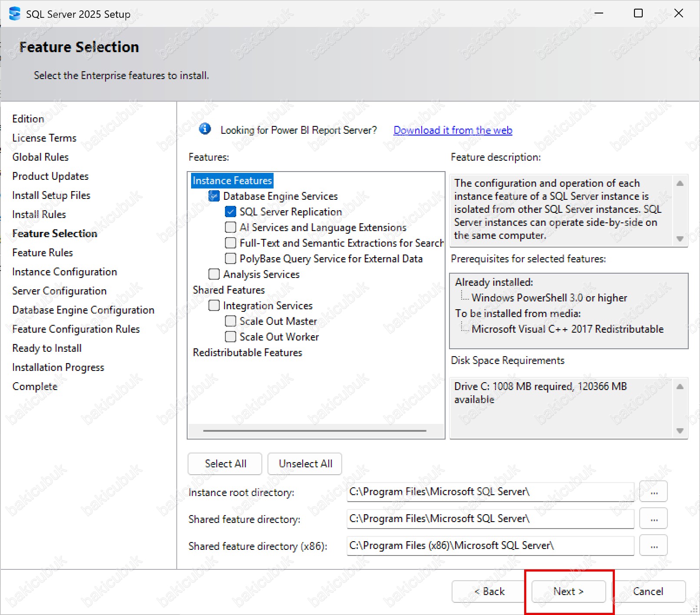
Task: Toggle PolyBase Query Service for External Data
Action: pyautogui.click(x=231, y=259)
